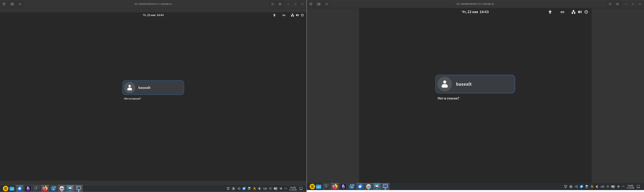Click the second header toolbar button in GNOME (2) window
This screenshot has width=644, height=192.
click(319, 4)
